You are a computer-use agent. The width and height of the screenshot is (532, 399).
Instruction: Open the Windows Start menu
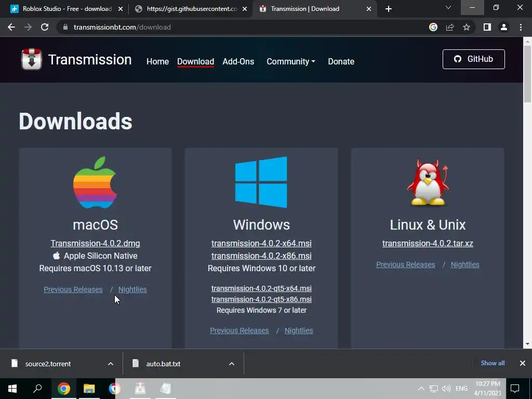pyautogui.click(x=12, y=389)
